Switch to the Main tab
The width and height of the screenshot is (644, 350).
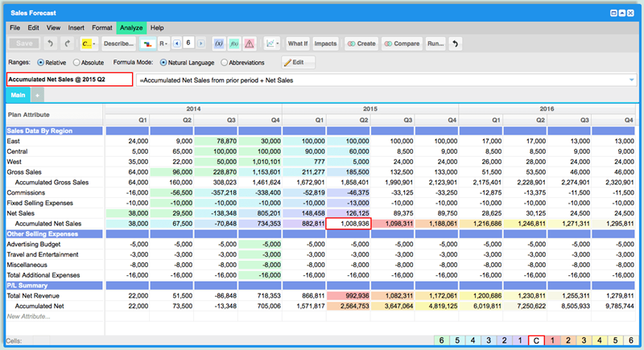coord(18,96)
